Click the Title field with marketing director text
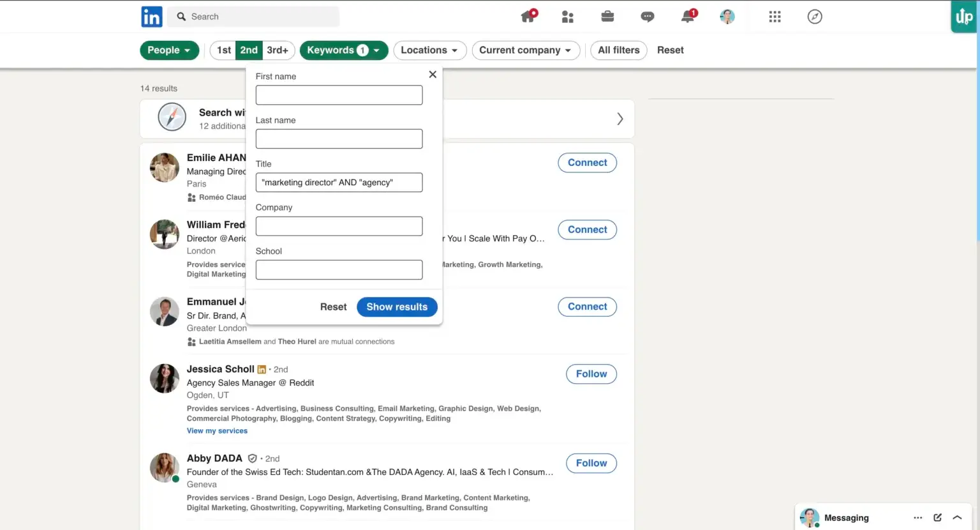The width and height of the screenshot is (980, 530). [x=339, y=183]
